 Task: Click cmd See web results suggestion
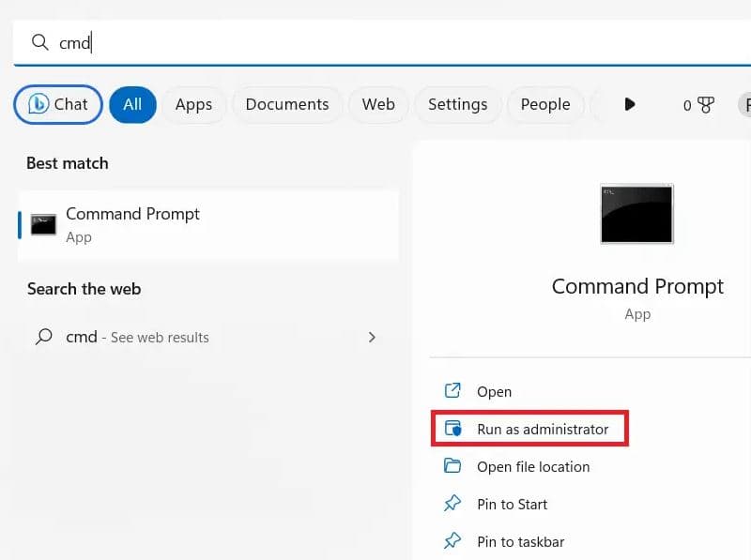(x=137, y=338)
